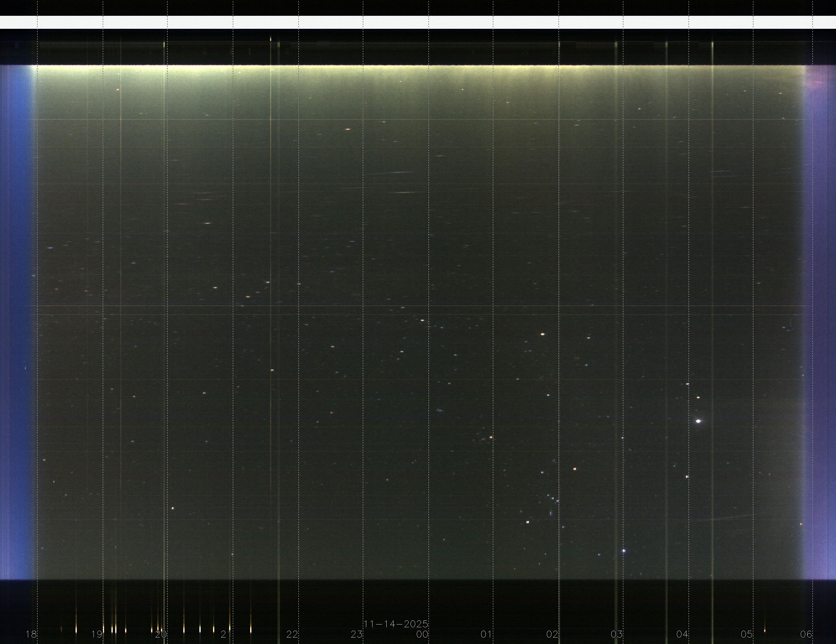This screenshot has height=644, width=836.
Task: Click the 22 hour label
Action: click(x=292, y=634)
